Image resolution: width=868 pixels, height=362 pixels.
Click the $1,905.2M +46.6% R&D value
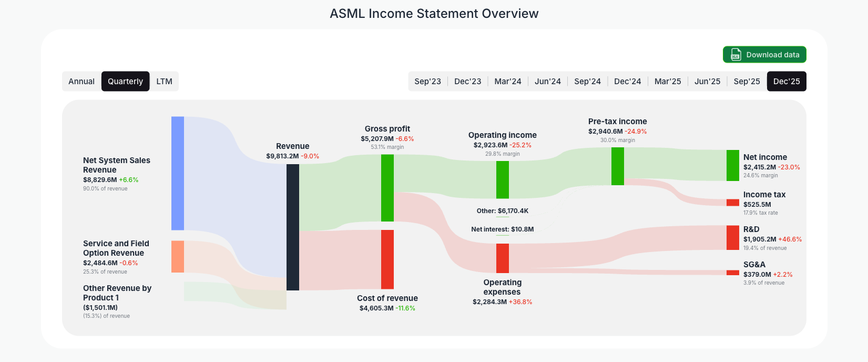(773, 239)
